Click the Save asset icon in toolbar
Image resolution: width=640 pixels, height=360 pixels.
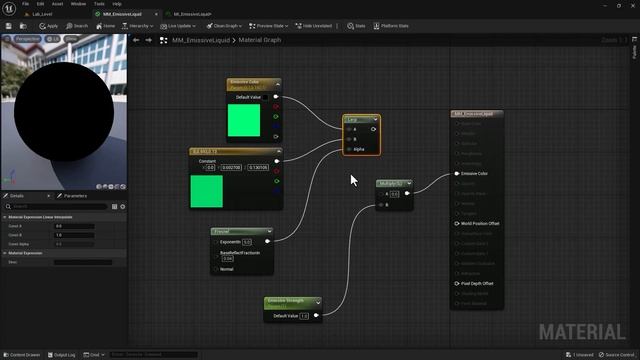click(x=9, y=26)
